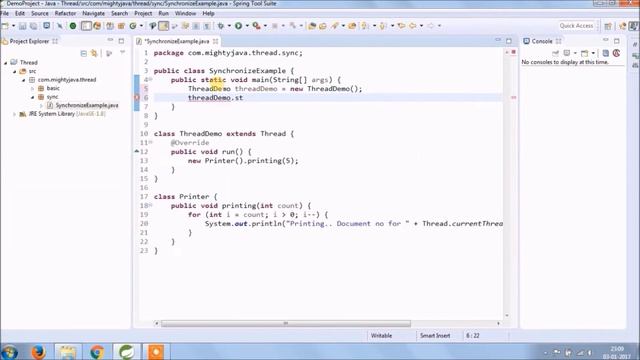Click the green Run play button

(x=238, y=26)
